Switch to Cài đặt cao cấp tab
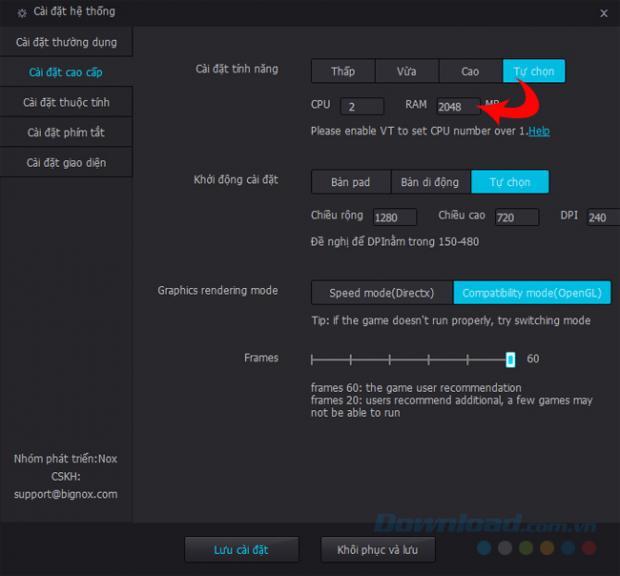Image resolution: width=620 pixels, height=576 pixels. [x=66, y=72]
